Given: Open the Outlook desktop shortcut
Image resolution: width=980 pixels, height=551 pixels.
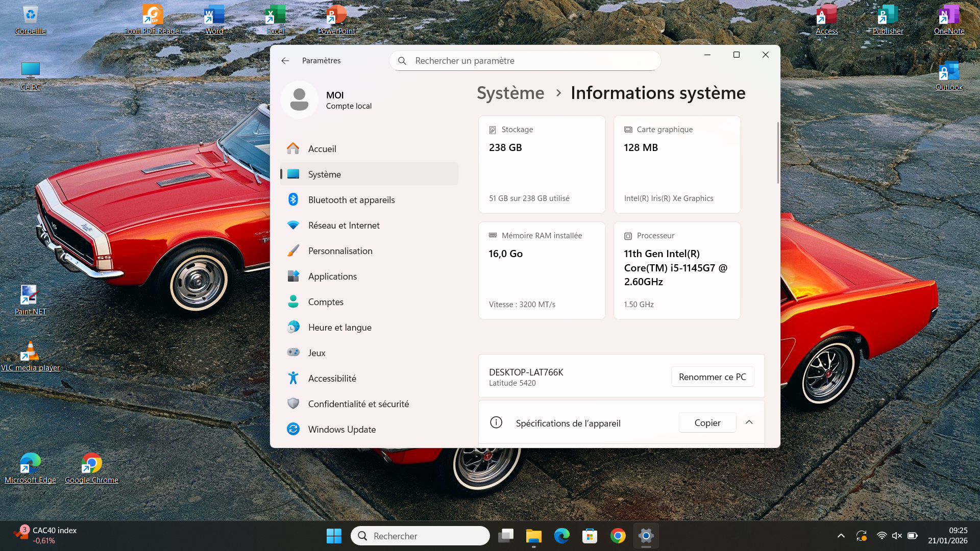Looking at the screenshot, I should pyautogui.click(x=949, y=76).
